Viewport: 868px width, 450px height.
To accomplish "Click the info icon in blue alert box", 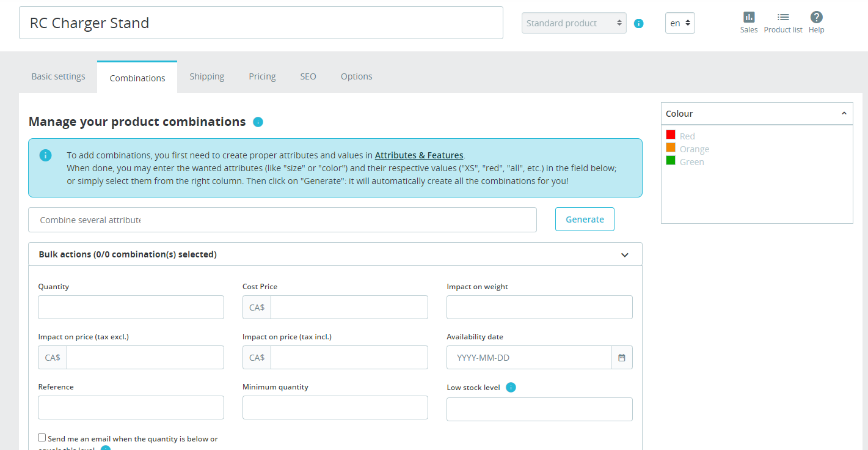I will click(x=46, y=155).
